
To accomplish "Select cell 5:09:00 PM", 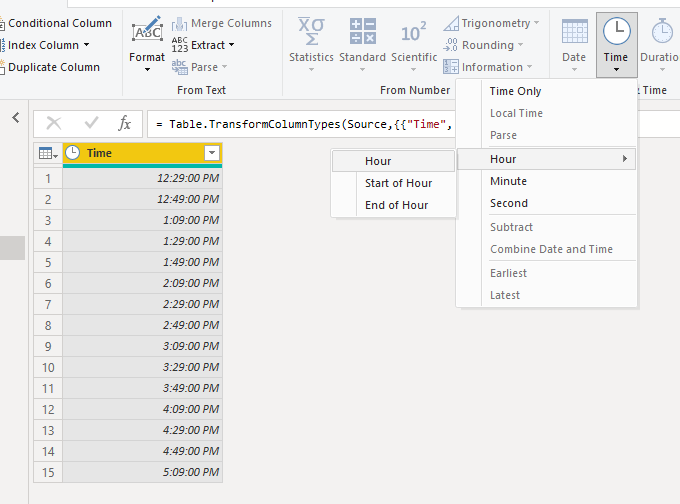I will (142, 472).
